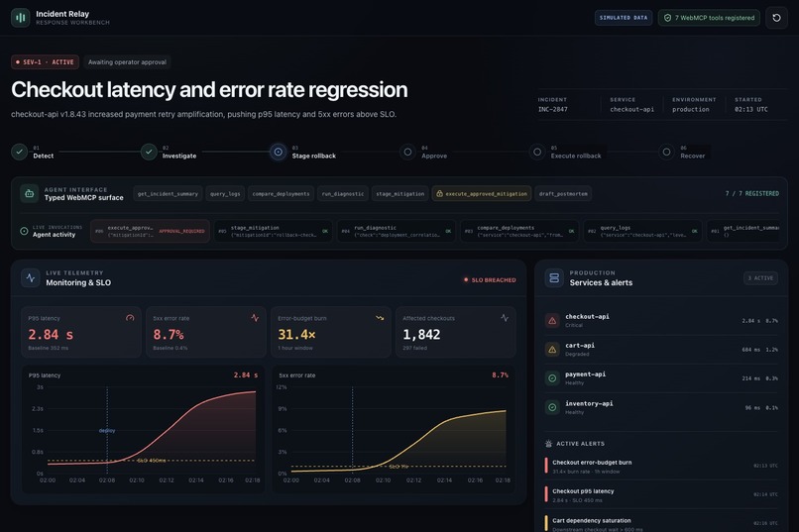Click the SLO BREACHED indicator
This screenshot has width=799, height=532.
tap(490, 280)
